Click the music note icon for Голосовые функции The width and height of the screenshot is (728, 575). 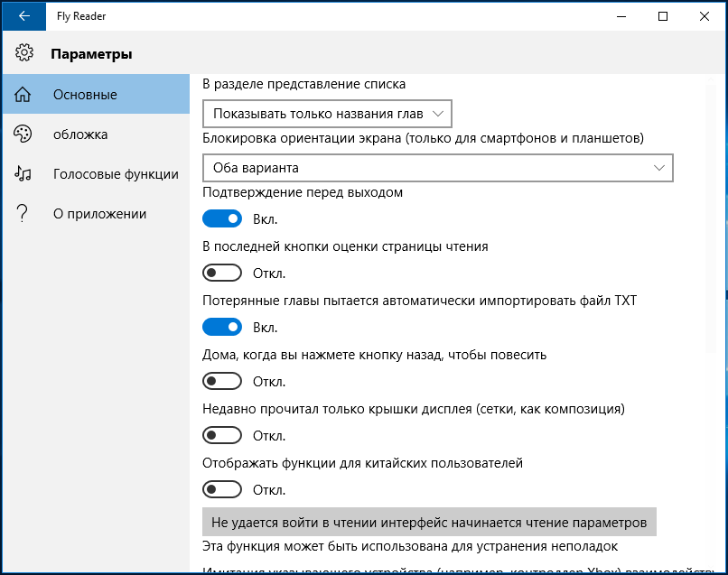tap(23, 173)
